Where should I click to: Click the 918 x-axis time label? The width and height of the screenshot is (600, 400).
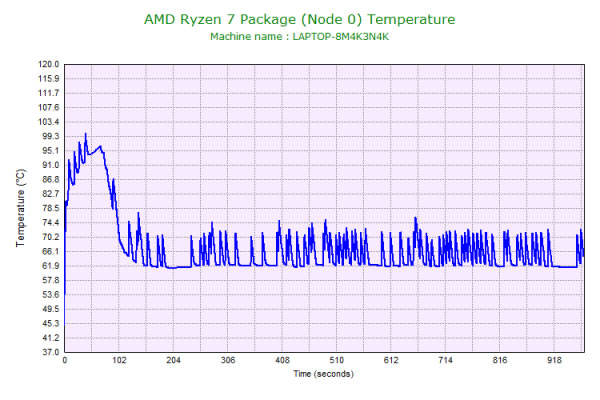(554, 360)
